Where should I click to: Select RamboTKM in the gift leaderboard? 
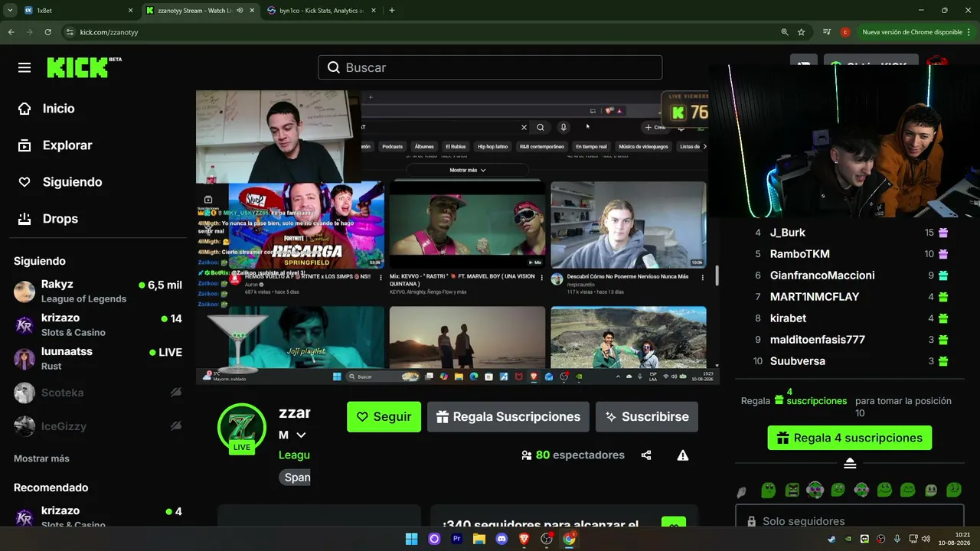[x=850, y=254]
